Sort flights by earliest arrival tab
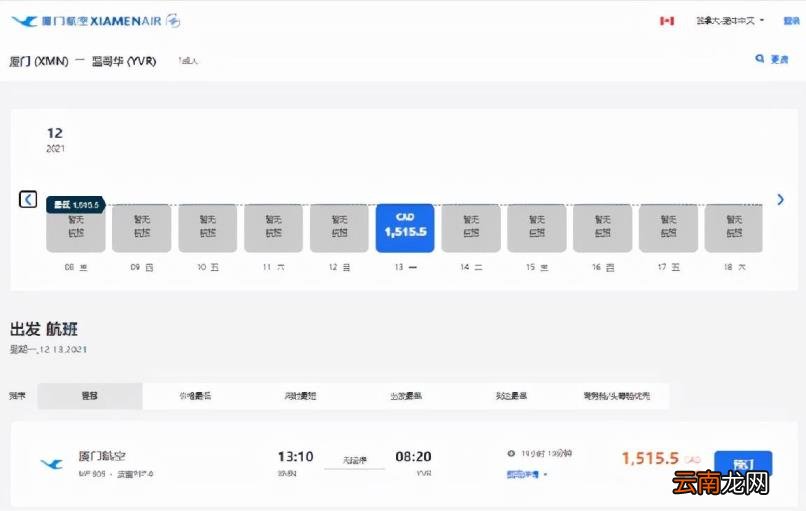Image resolution: width=806 pixels, height=511 pixels. (x=511, y=396)
